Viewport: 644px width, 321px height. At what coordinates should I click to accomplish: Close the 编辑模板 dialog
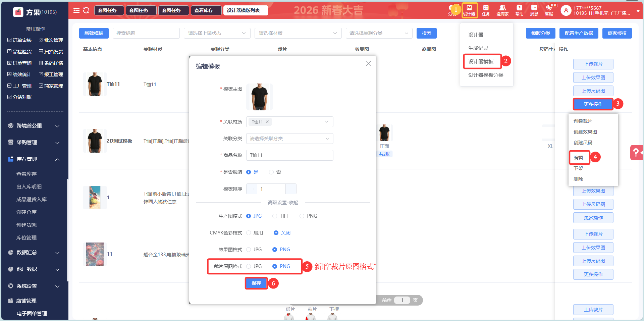coord(369,63)
